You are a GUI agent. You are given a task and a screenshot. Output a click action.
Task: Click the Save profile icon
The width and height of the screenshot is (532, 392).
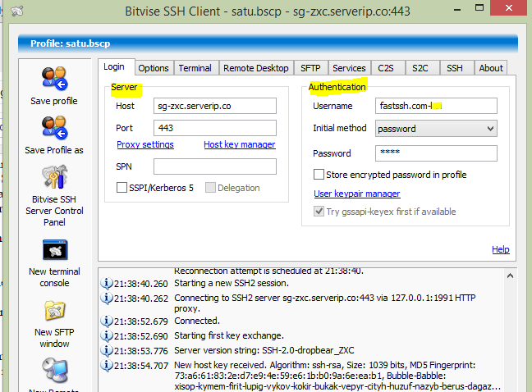(x=54, y=79)
